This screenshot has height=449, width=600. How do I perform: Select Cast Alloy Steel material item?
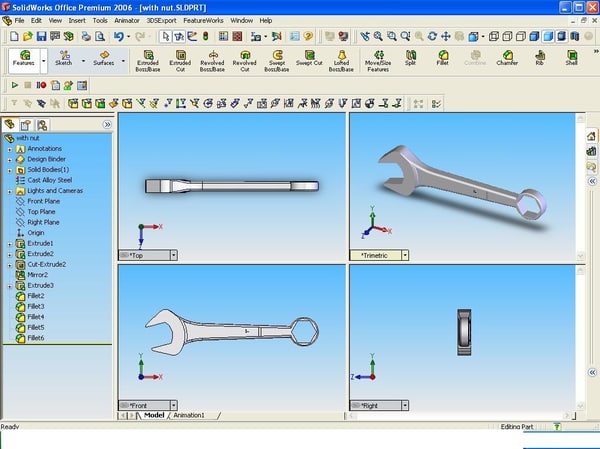(x=44, y=180)
